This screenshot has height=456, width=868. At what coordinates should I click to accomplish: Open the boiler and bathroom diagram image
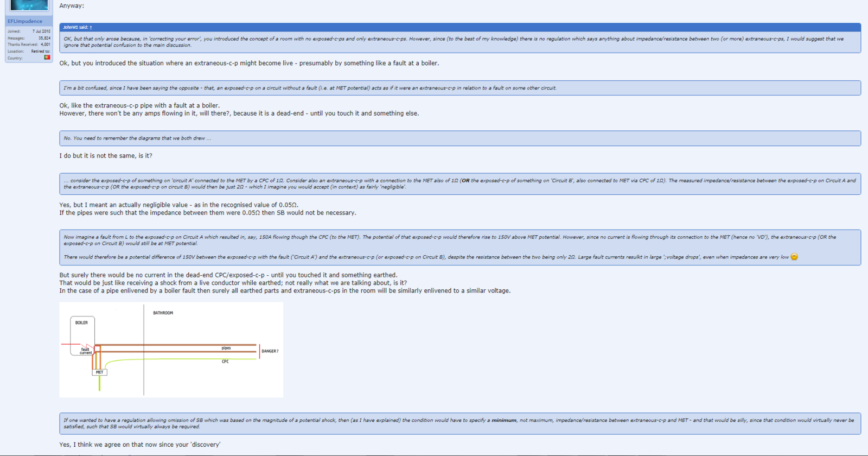[171, 350]
